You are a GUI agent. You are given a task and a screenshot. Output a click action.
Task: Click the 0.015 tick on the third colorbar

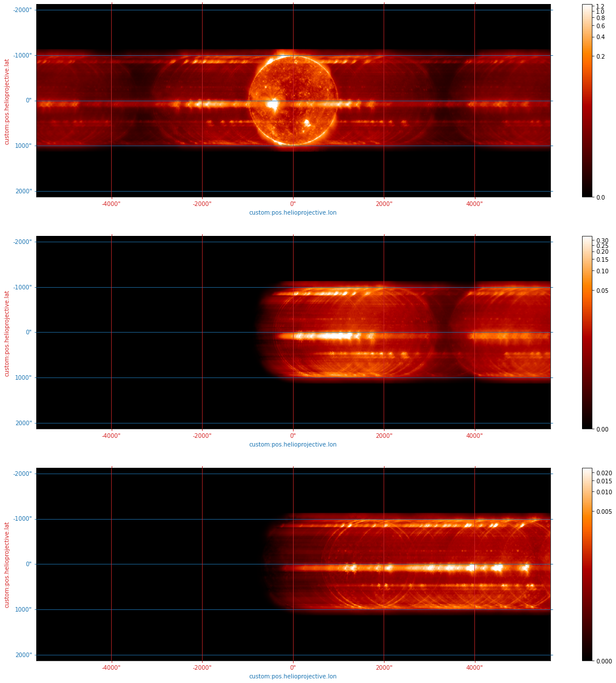click(604, 481)
